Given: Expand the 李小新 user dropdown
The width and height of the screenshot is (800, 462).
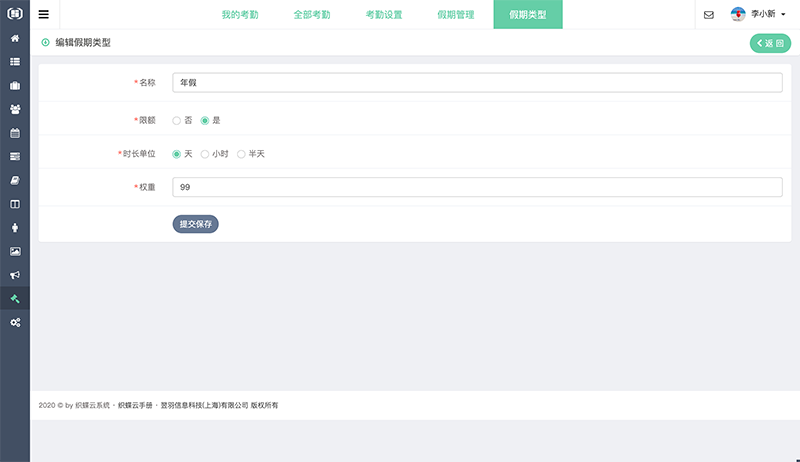Looking at the screenshot, I should [x=767, y=14].
